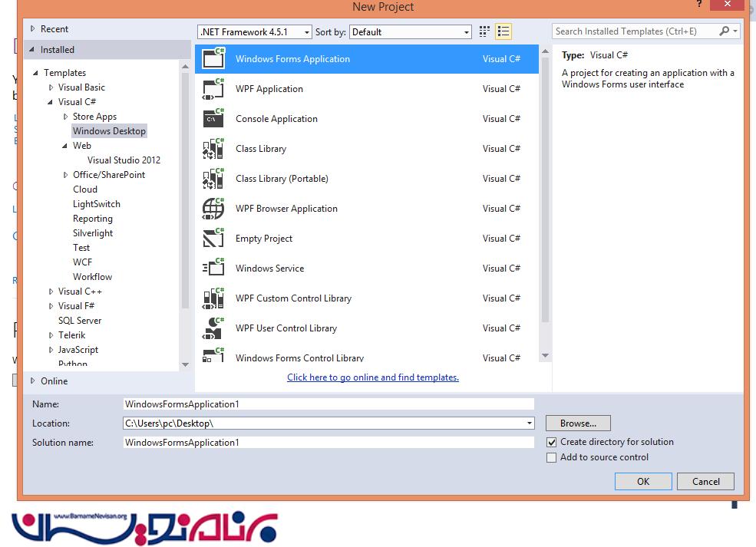Expand the JavaScript node
This screenshot has height=547, width=756.
(51, 350)
